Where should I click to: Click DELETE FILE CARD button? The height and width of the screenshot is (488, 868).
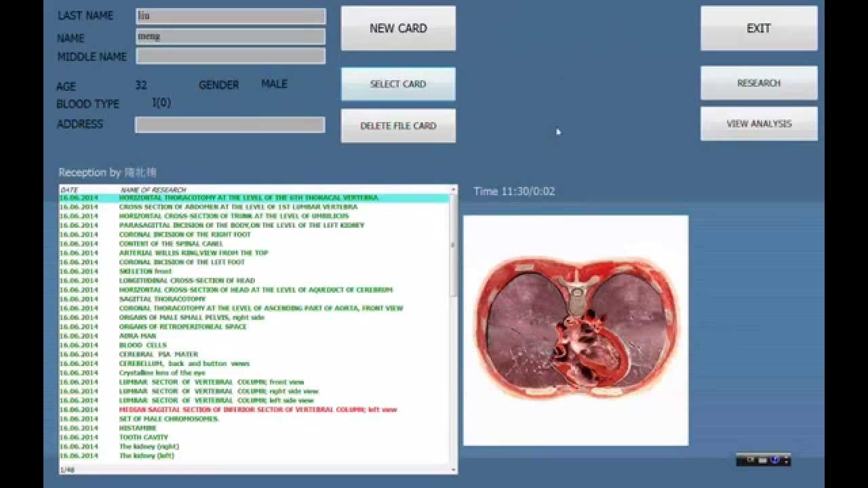[398, 125]
